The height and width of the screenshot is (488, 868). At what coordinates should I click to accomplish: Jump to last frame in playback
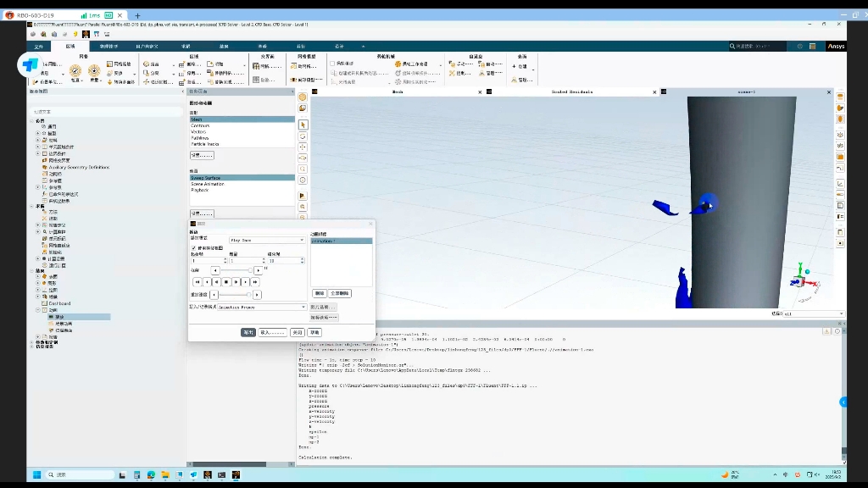pos(255,282)
